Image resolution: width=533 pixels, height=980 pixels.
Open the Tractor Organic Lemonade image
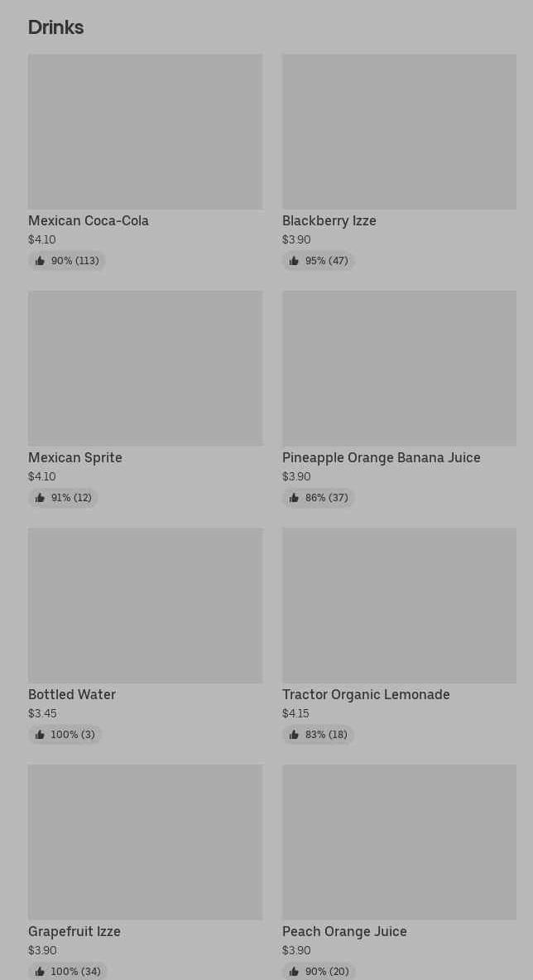(x=399, y=605)
